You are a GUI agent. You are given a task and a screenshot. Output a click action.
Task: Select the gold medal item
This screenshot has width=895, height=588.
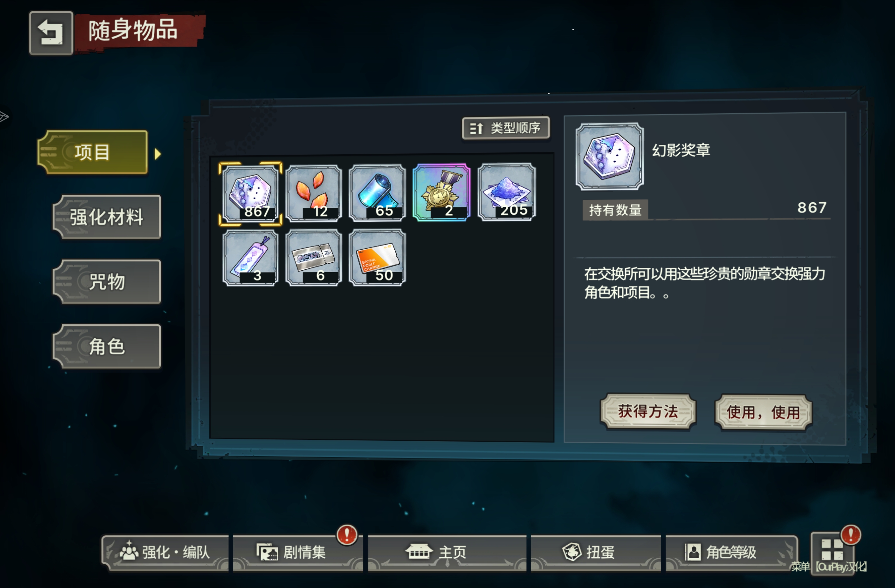(441, 192)
